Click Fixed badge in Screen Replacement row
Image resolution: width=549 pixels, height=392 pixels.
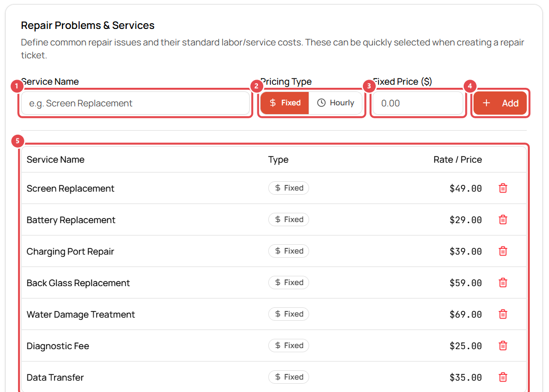tap(289, 188)
